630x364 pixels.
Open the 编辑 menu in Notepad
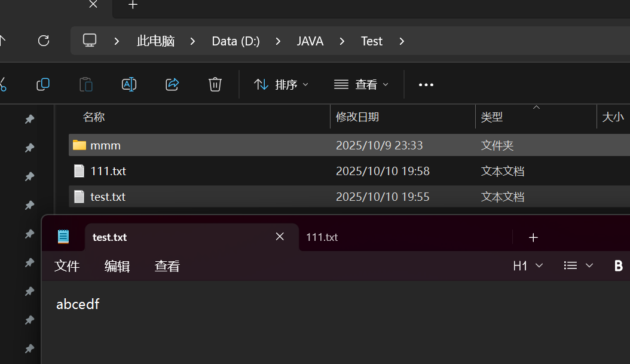coord(117,265)
